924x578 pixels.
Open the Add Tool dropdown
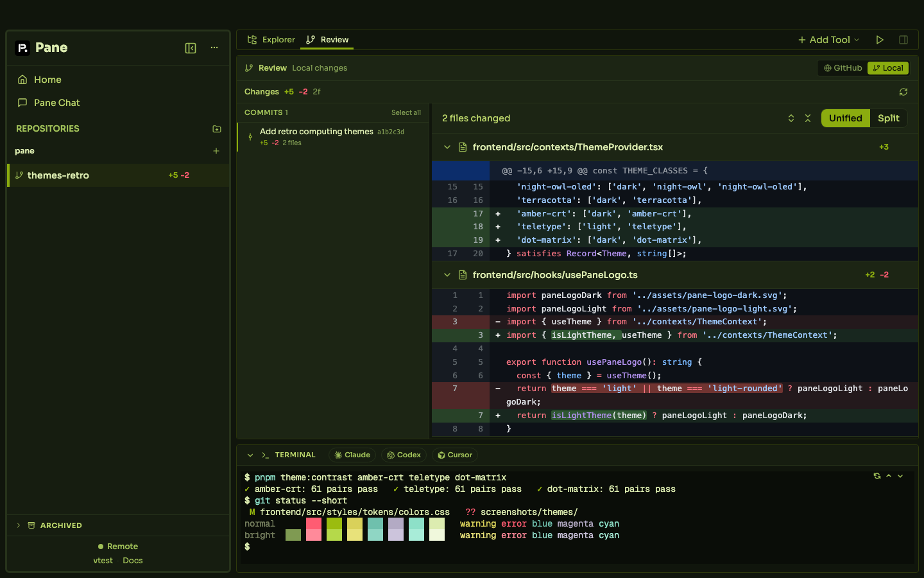[828, 40]
